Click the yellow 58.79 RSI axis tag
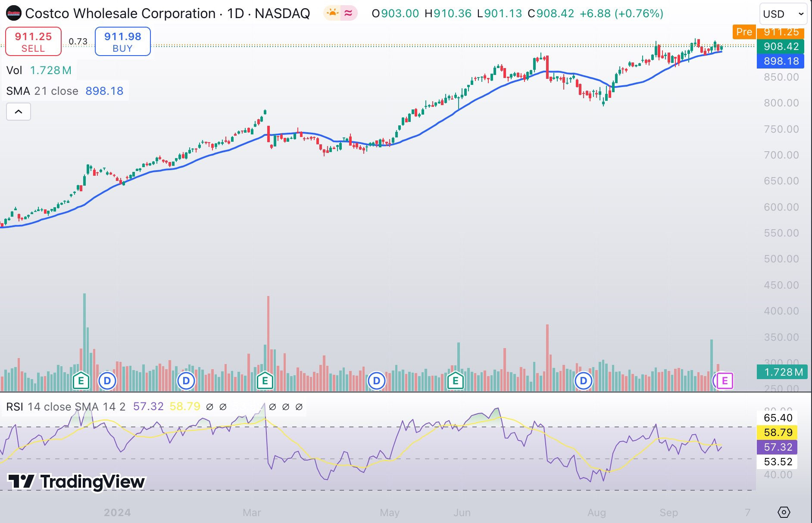Screen dimensions: 812x523 [778, 433]
